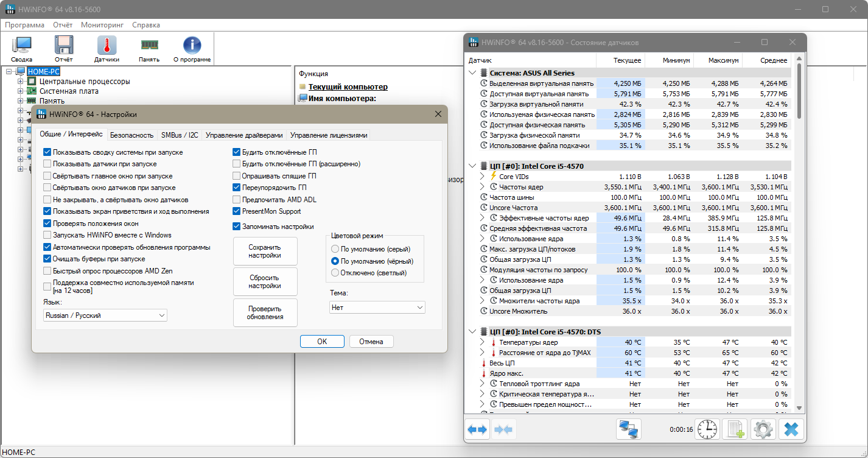Click the Сохранить настройки button
The height and width of the screenshot is (458, 868).
pyautogui.click(x=265, y=252)
